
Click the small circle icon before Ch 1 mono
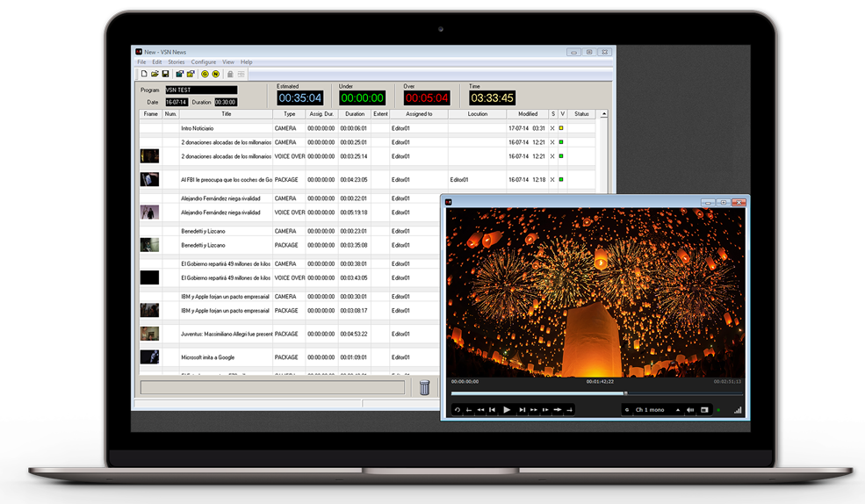click(x=627, y=410)
